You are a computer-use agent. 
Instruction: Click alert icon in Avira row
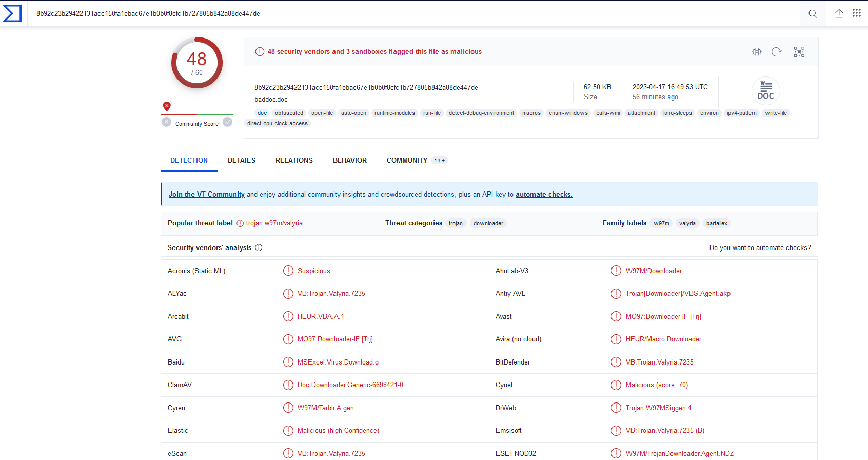(x=616, y=339)
